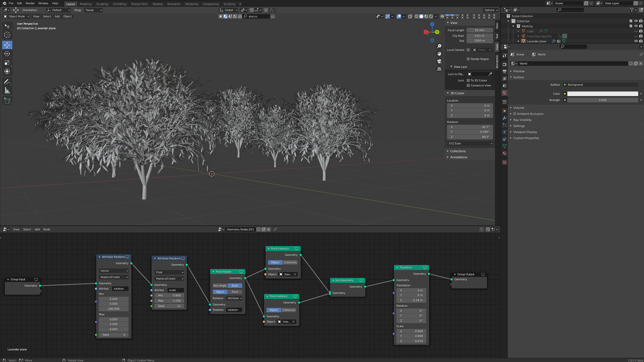Screen dimensions: 644x362
Task: Switch to rendered viewport shading
Action: 431,16
